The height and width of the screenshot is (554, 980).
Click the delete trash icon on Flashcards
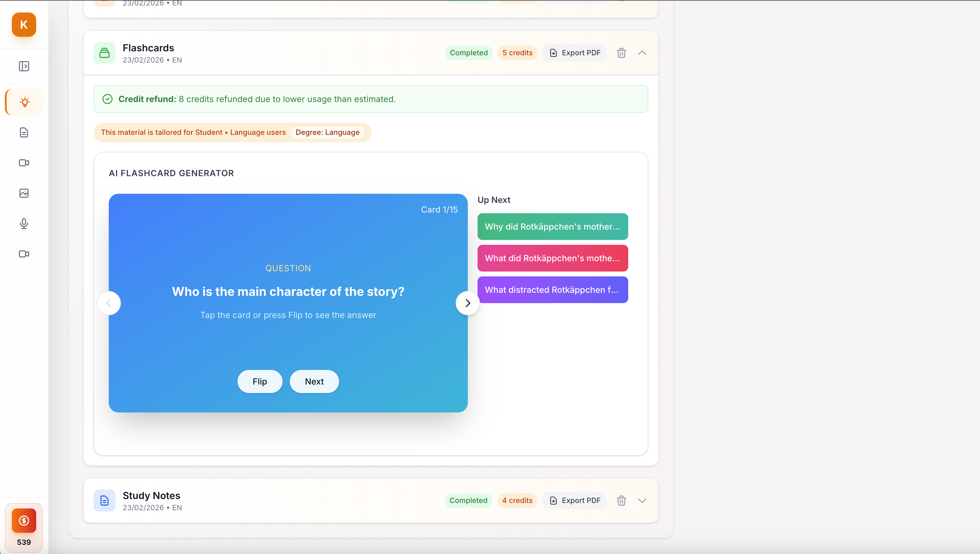point(621,53)
